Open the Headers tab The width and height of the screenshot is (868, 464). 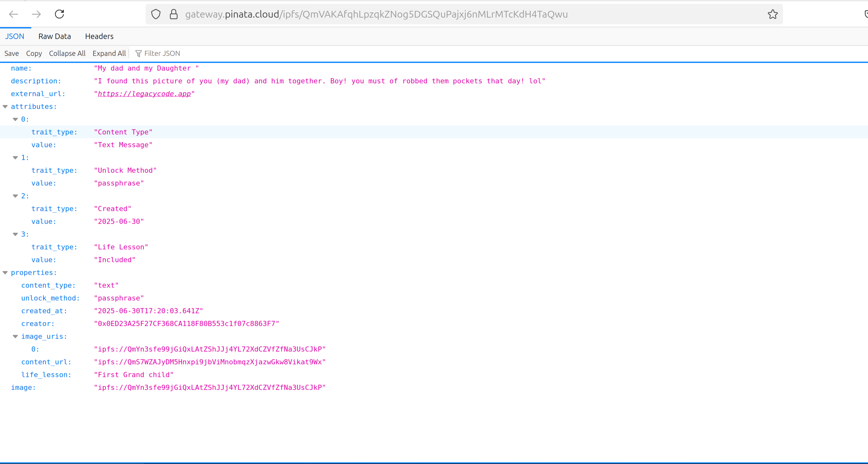click(99, 36)
